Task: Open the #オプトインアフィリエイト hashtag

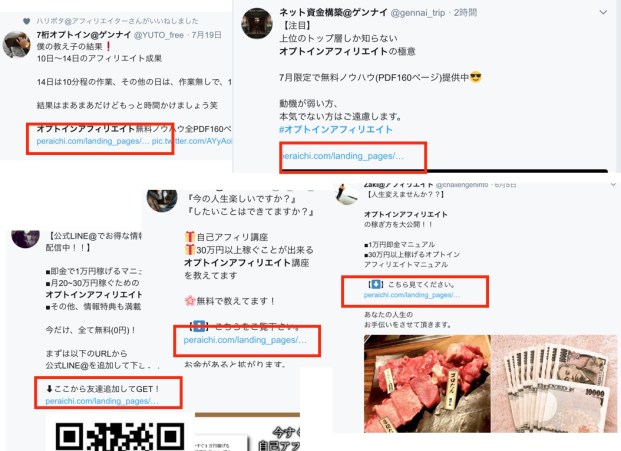Action: (335, 129)
